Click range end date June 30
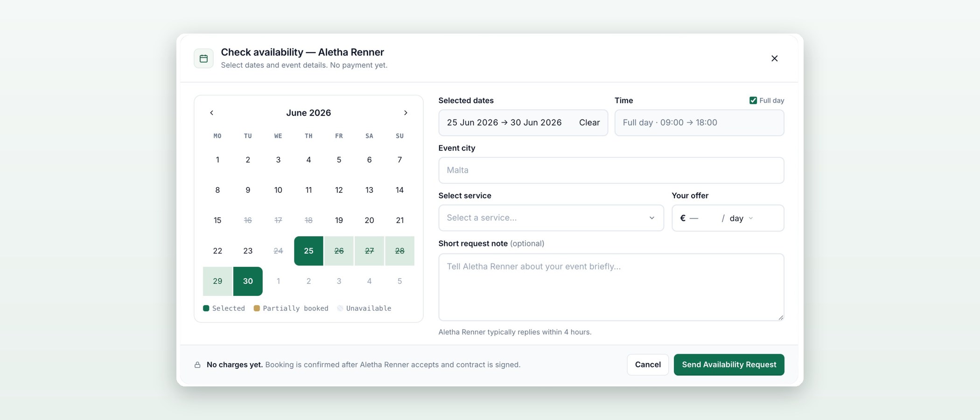Screen dimensions: 980x420 [248, 281]
